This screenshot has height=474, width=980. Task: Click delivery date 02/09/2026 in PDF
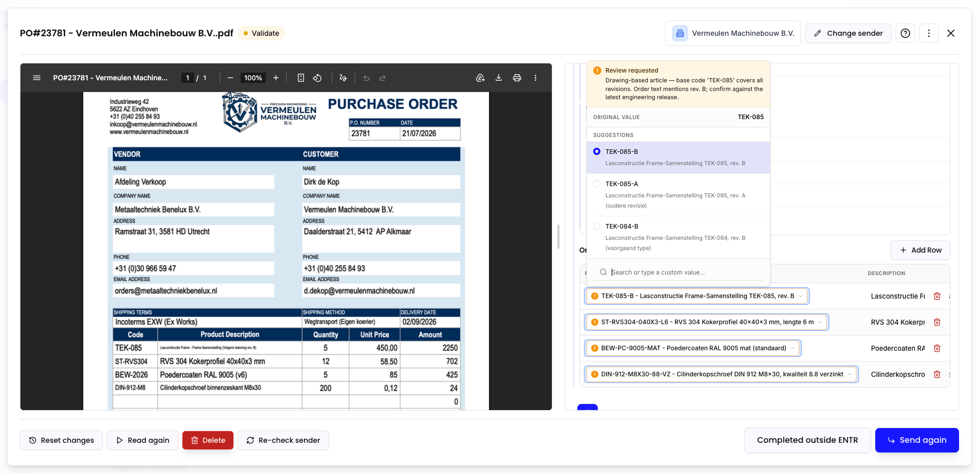419,322
